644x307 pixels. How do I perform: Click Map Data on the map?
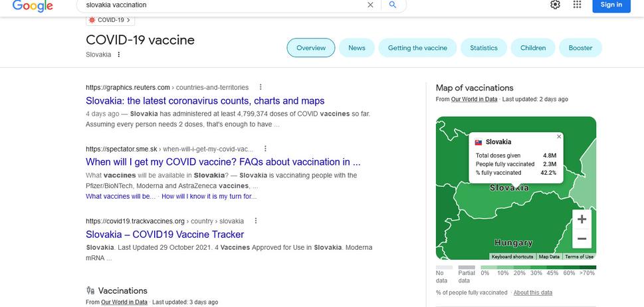[549, 256]
